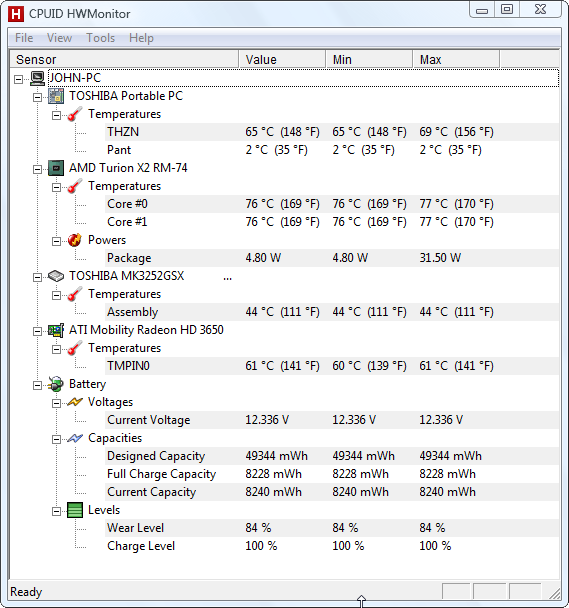Select the Assembly temperature row
569x608 pixels.
point(332,312)
